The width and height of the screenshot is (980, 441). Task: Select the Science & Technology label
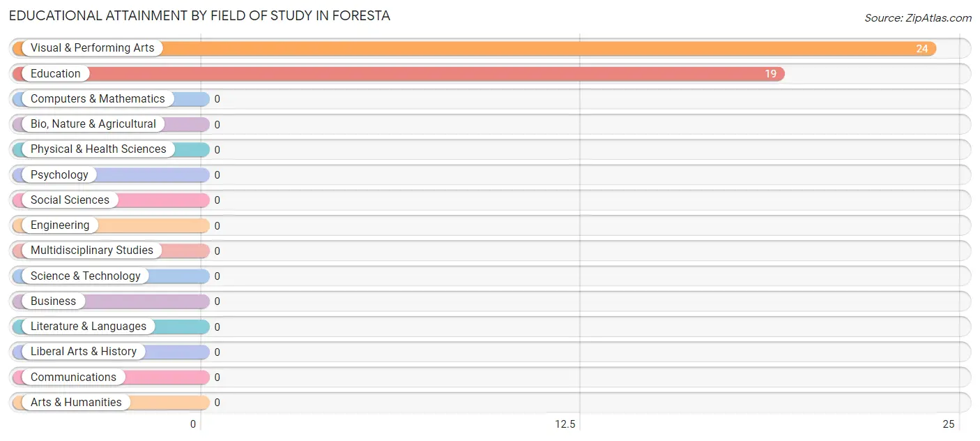(x=86, y=276)
